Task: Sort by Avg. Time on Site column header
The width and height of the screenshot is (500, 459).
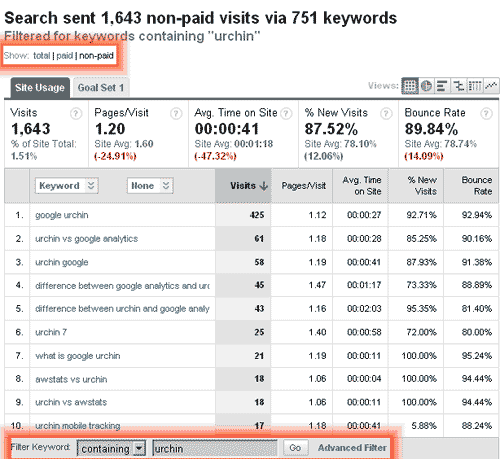Action: coord(362,186)
